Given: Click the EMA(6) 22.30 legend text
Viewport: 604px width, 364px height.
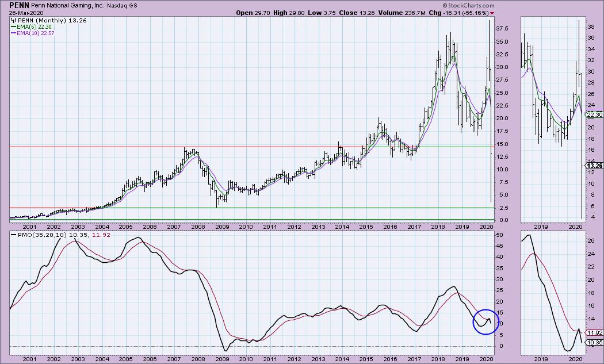Looking at the screenshot, I should 34,27.
